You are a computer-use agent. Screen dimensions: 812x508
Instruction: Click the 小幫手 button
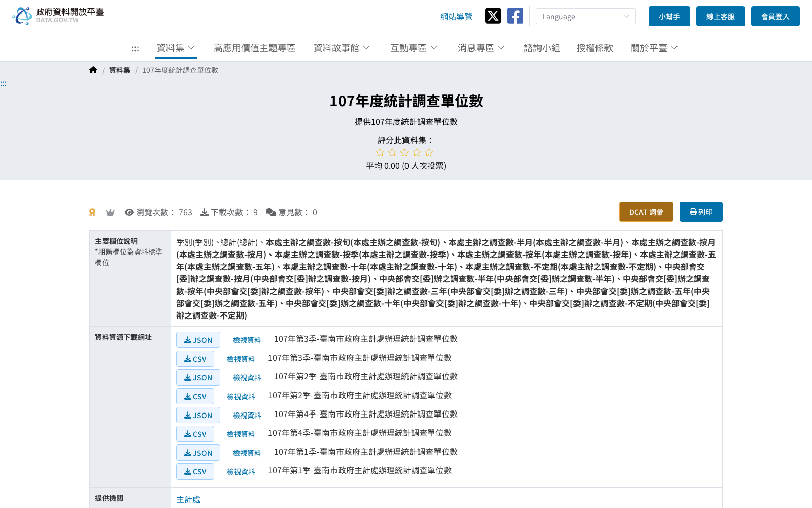pyautogui.click(x=669, y=16)
